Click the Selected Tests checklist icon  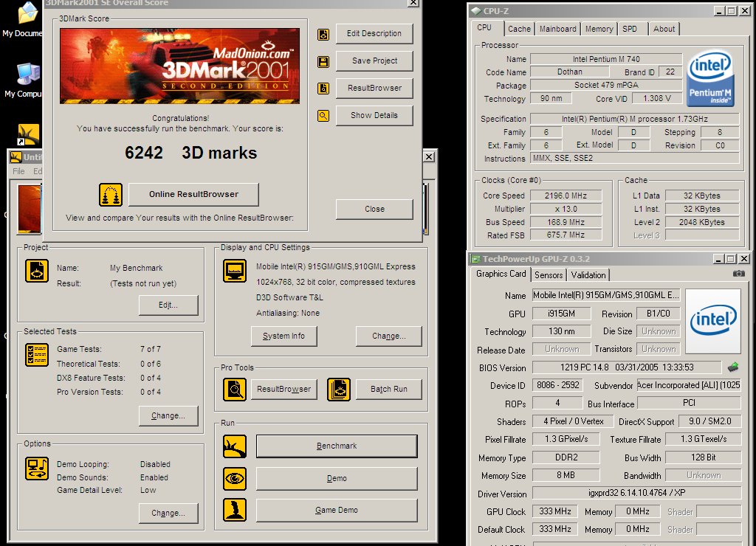pos(37,355)
